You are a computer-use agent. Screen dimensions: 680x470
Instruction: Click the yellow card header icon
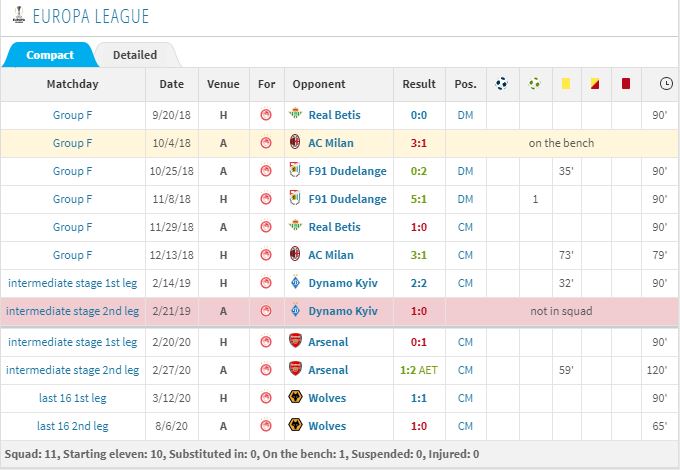click(x=566, y=83)
